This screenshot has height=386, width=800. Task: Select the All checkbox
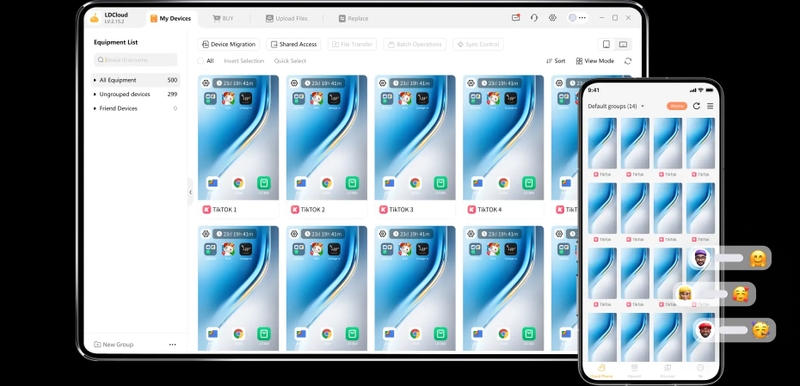tap(201, 61)
